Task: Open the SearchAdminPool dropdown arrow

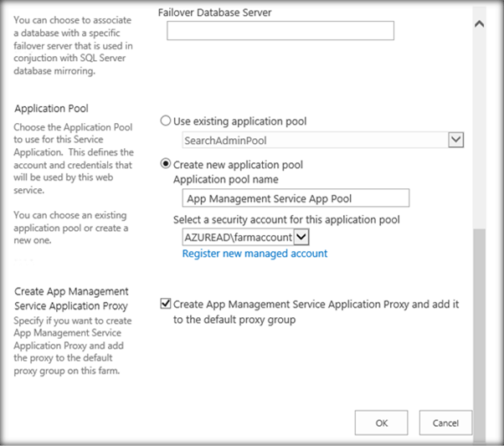Action: pyautogui.click(x=455, y=140)
